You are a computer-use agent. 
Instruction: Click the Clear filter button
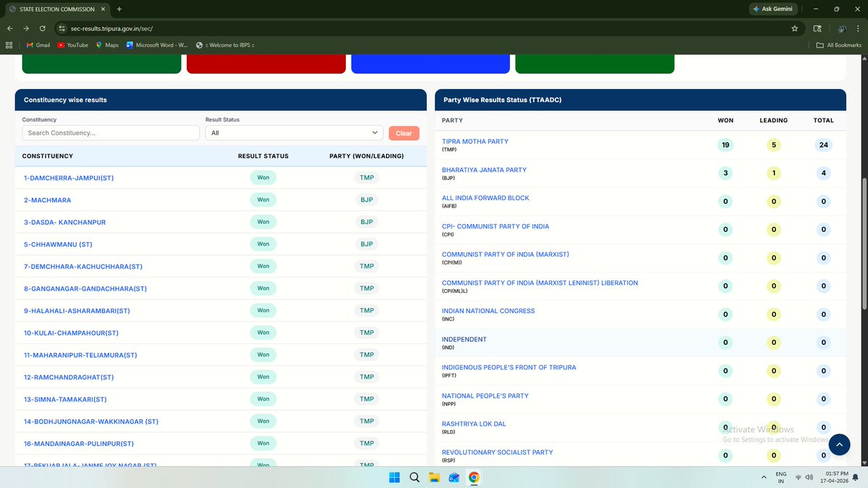click(404, 133)
